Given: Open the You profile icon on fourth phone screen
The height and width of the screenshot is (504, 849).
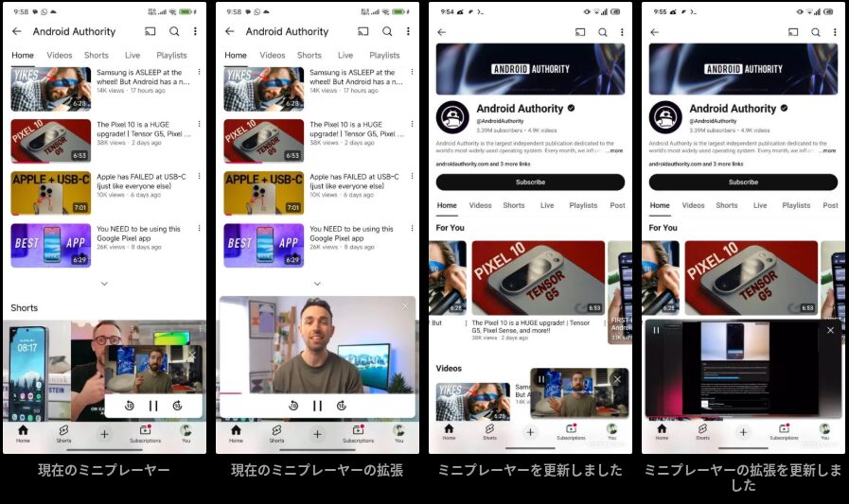Looking at the screenshot, I should pyautogui.click(x=824, y=431).
